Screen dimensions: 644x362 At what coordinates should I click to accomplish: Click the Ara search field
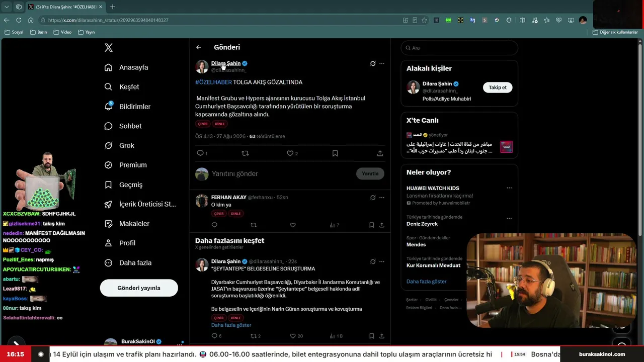[459, 48]
